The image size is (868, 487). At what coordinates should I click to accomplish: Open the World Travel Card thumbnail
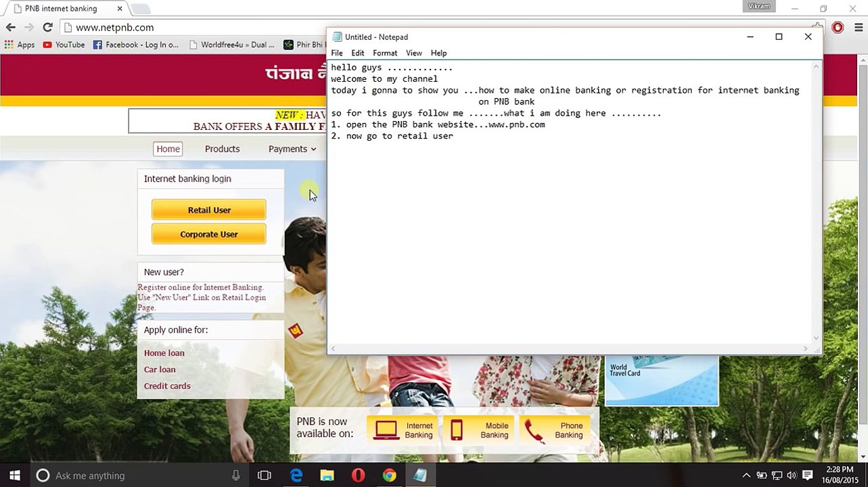662,381
